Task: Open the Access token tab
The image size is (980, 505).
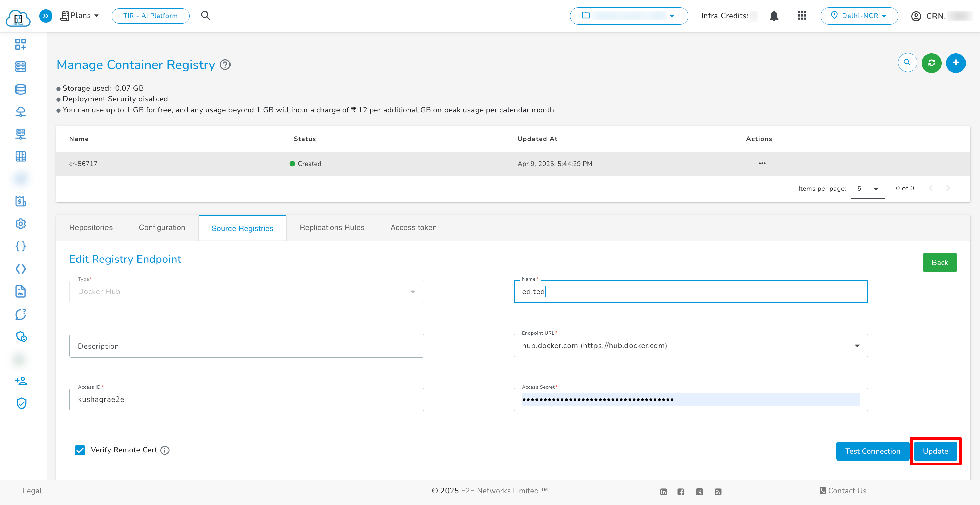Action: click(413, 227)
